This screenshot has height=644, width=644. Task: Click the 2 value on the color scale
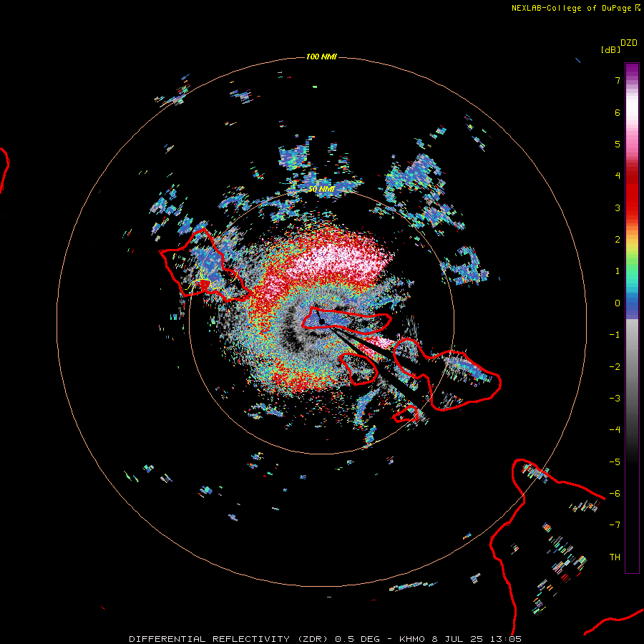618,240
